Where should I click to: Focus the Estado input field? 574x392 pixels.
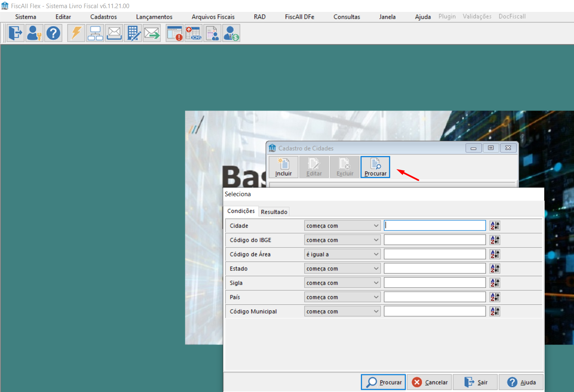(x=435, y=268)
